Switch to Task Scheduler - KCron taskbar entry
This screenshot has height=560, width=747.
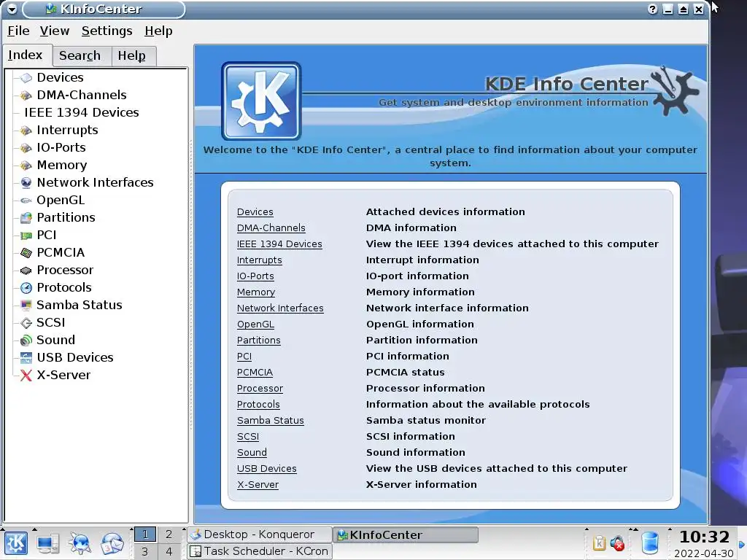pyautogui.click(x=259, y=551)
